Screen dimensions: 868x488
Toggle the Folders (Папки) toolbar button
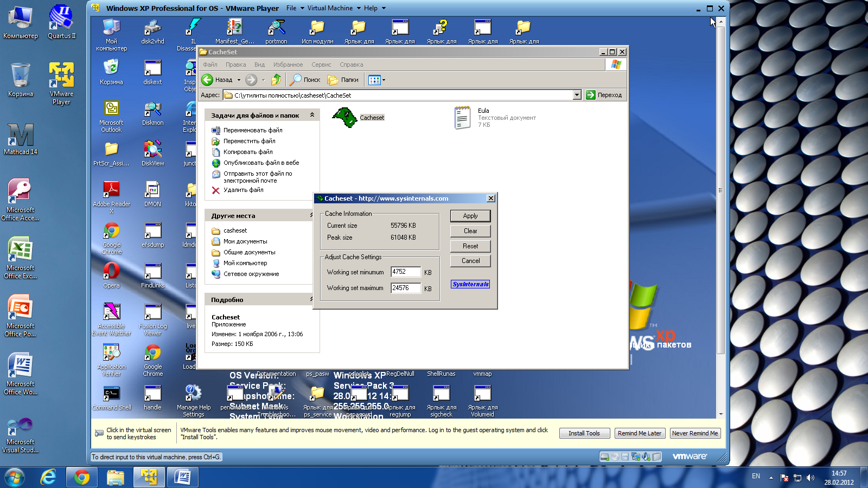point(343,80)
